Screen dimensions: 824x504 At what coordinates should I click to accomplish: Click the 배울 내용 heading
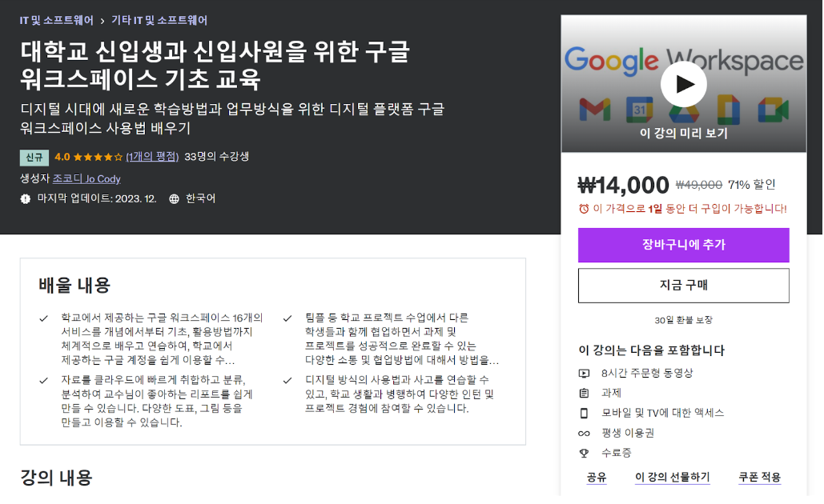tap(74, 286)
